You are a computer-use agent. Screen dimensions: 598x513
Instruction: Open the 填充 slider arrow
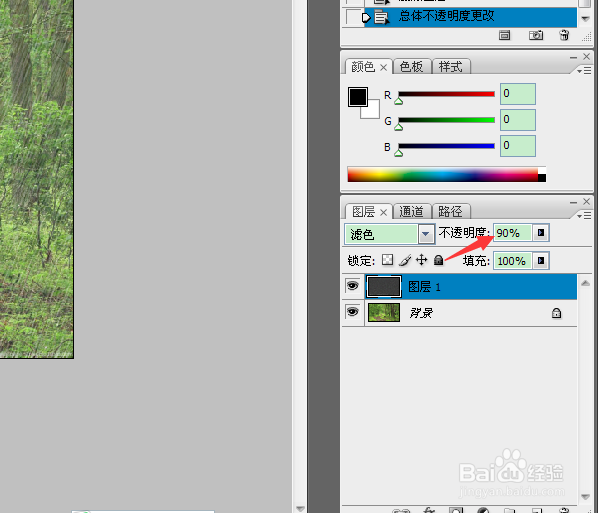click(540, 261)
